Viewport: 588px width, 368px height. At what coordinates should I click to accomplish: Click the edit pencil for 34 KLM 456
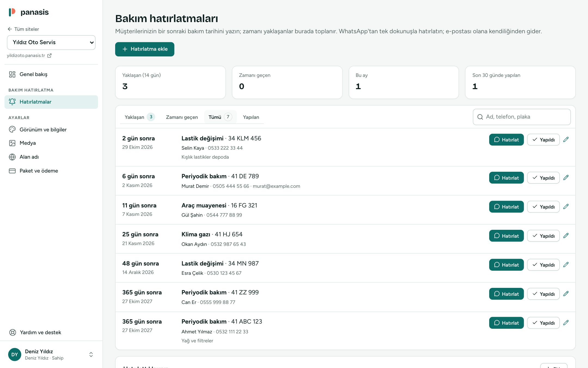point(566,140)
